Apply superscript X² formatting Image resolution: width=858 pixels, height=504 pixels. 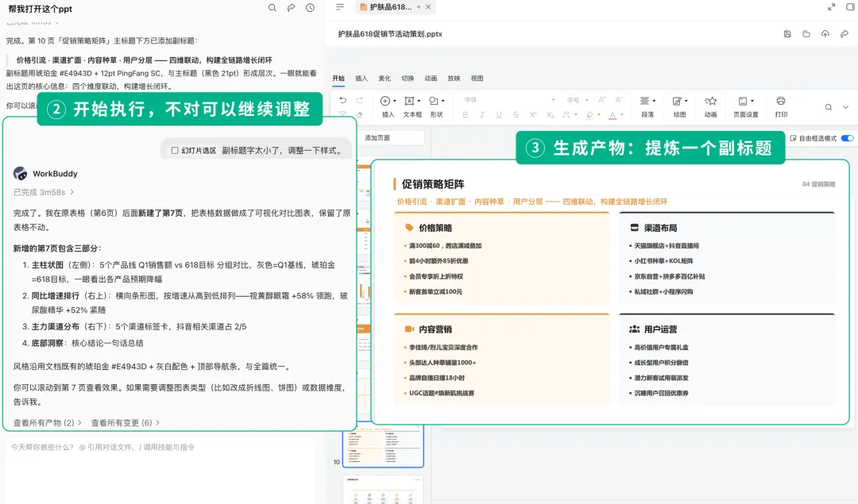533,115
